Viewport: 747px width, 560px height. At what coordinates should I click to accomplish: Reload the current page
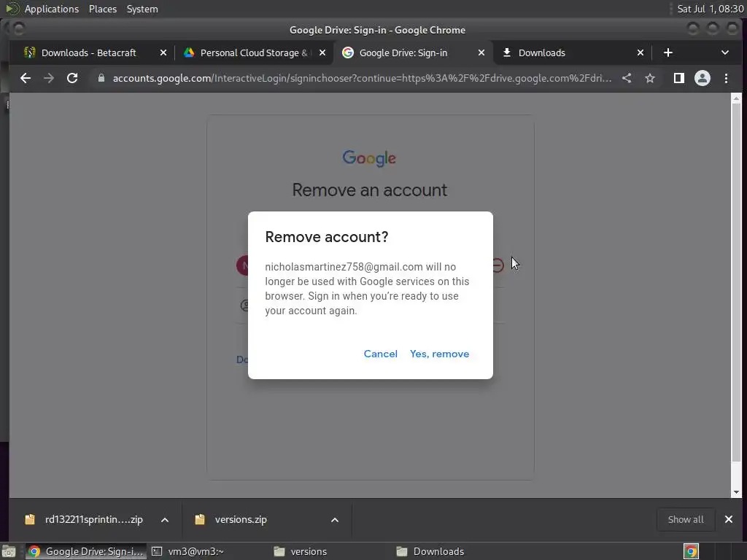72,78
